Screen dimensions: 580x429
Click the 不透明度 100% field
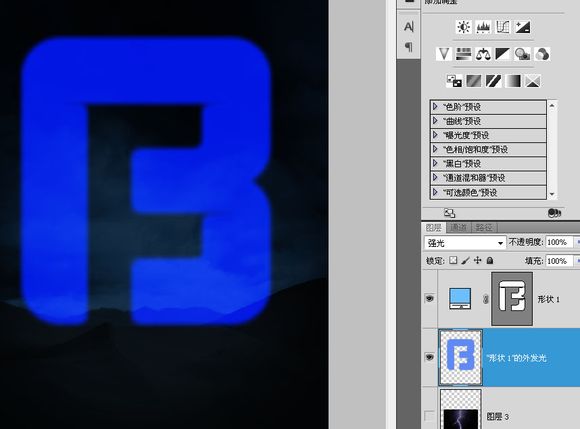tap(558, 242)
